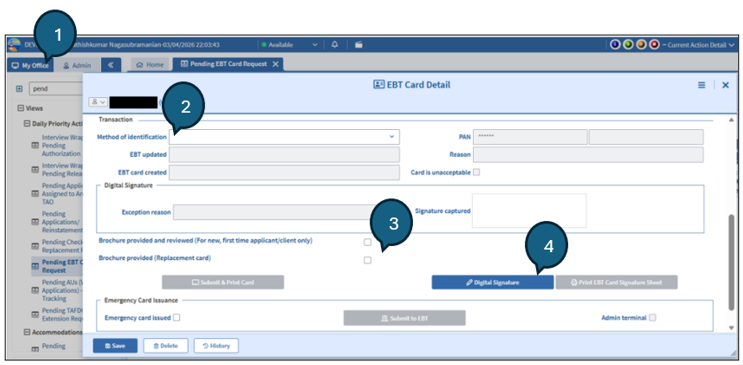
Task: Click the red status circle icon
Action: tap(654, 45)
